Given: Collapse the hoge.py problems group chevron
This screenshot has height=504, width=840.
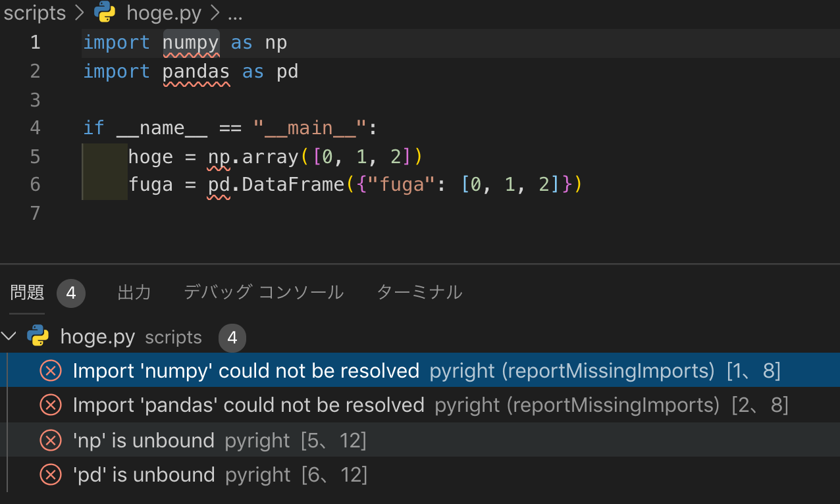Looking at the screenshot, I should pyautogui.click(x=9, y=337).
